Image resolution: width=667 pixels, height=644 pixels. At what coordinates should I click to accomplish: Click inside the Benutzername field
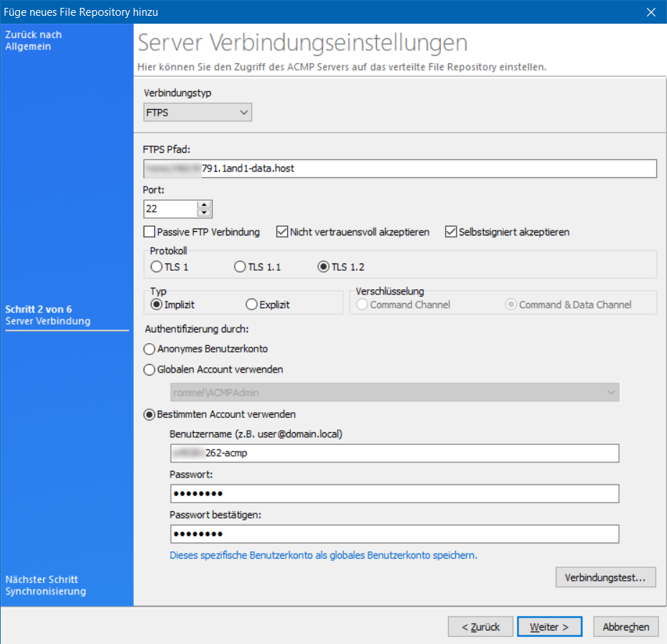(x=394, y=453)
